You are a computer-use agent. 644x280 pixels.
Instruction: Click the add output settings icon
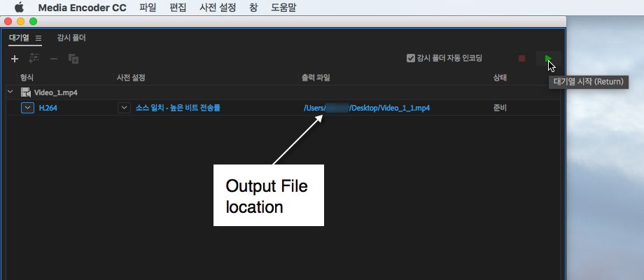[34, 59]
